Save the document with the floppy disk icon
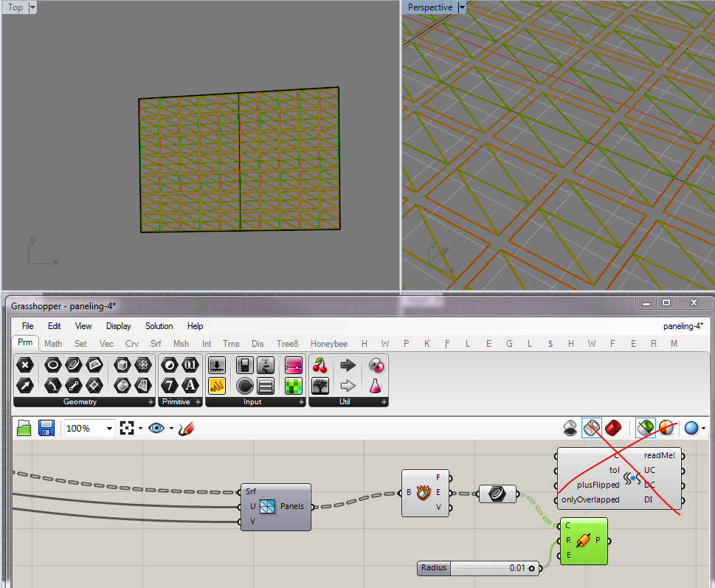 [46, 428]
